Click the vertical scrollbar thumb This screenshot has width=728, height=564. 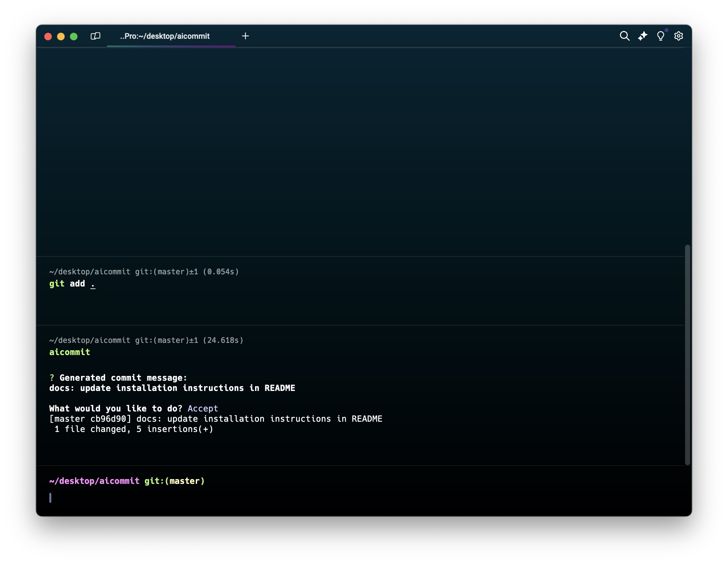[x=687, y=355]
